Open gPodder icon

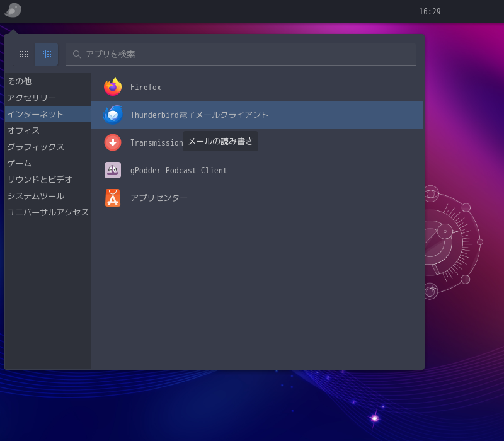tap(113, 170)
